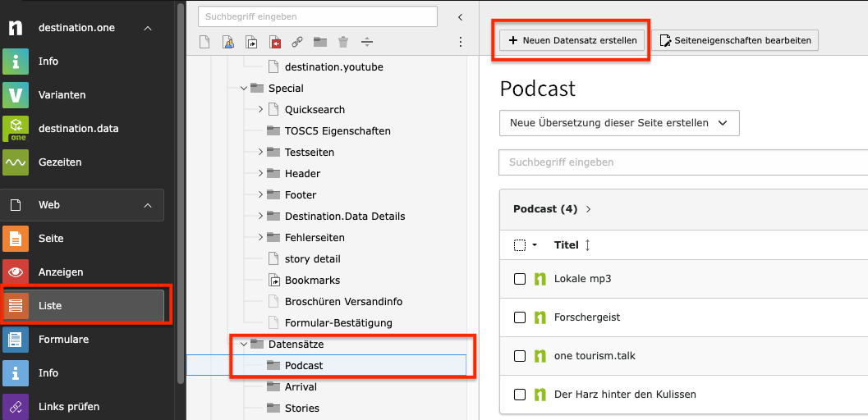Image resolution: width=868 pixels, height=420 pixels.
Task: Click the mount point page icon in tree toolbar
Action: pyautogui.click(x=275, y=42)
